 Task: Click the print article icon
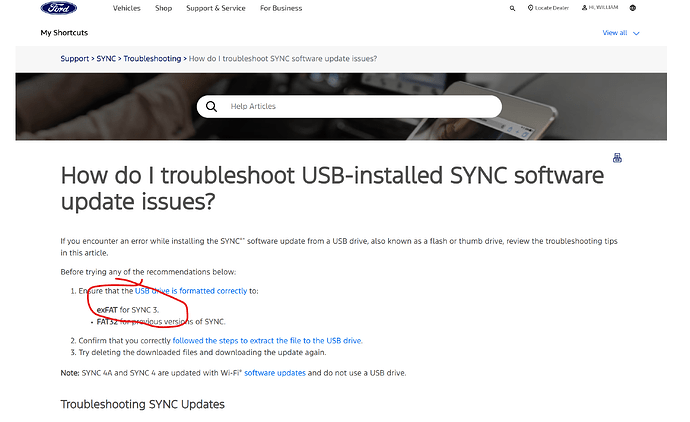coord(617,158)
